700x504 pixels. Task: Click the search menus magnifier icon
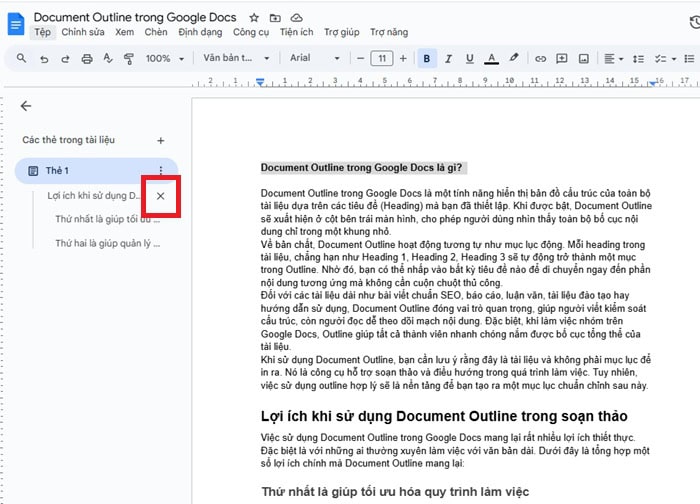coord(21,58)
